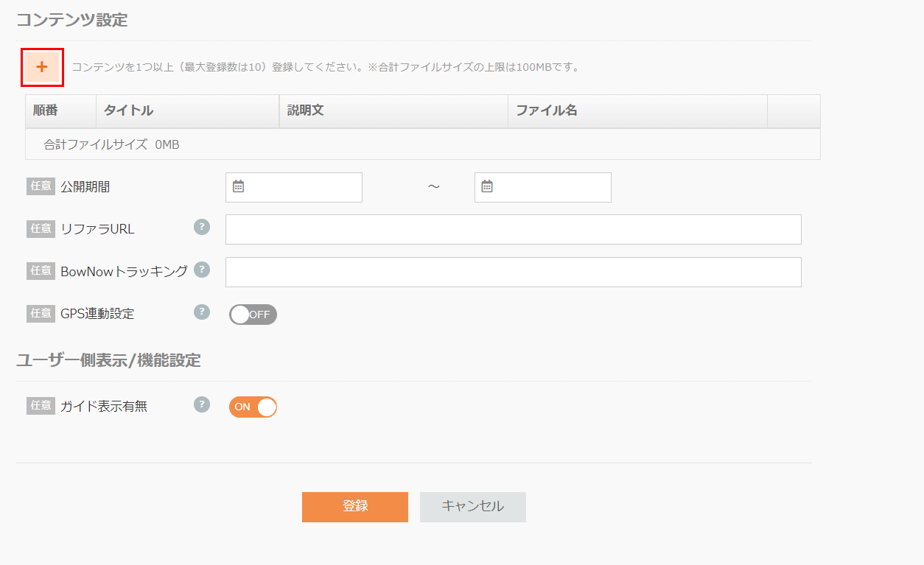
Task: Click the GPS連動設定 label
Action: tap(97, 314)
